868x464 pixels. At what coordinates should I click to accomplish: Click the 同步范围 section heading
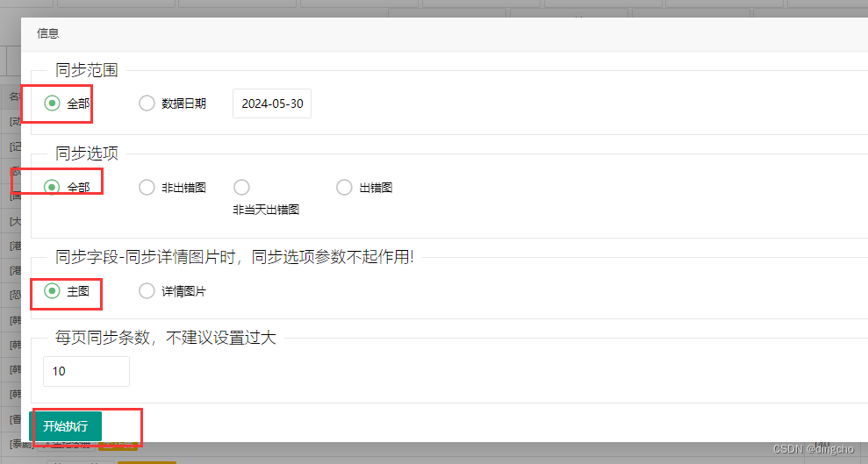tap(86, 70)
